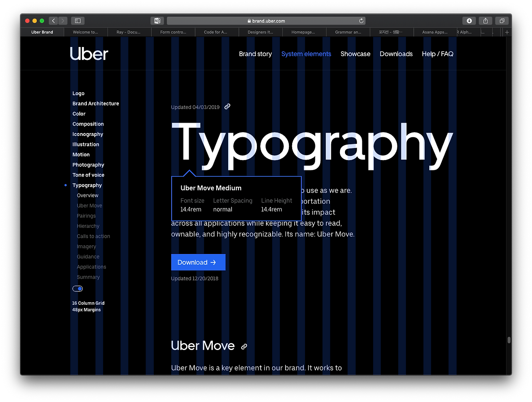The image size is (532, 402).
Task: Click the Safari back arrow button
Action: 53,21
